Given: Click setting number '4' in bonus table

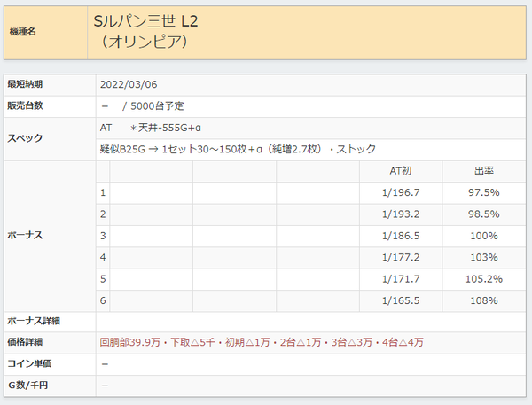Looking at the screenshot, I should 103,258.
